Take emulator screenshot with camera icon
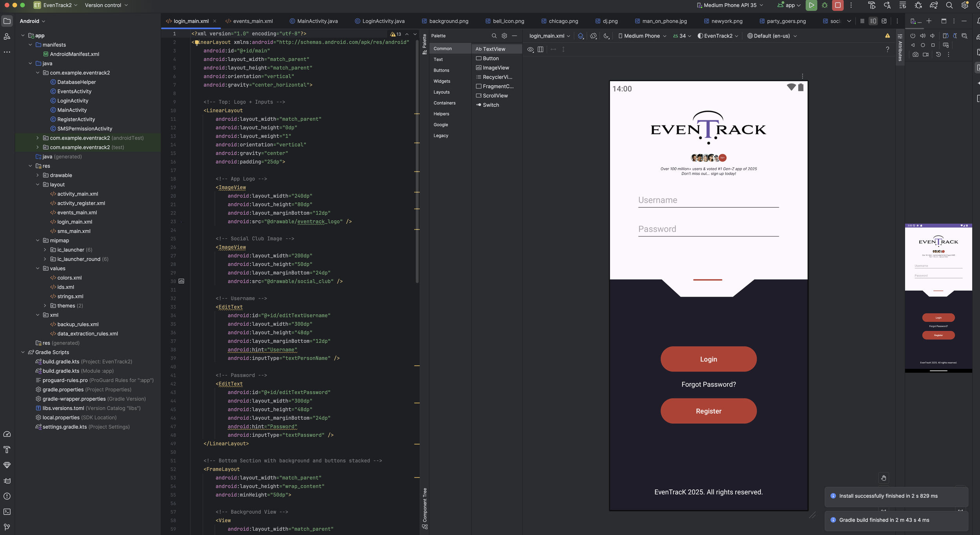Viewport: 980px width, 535px height. 915,54
